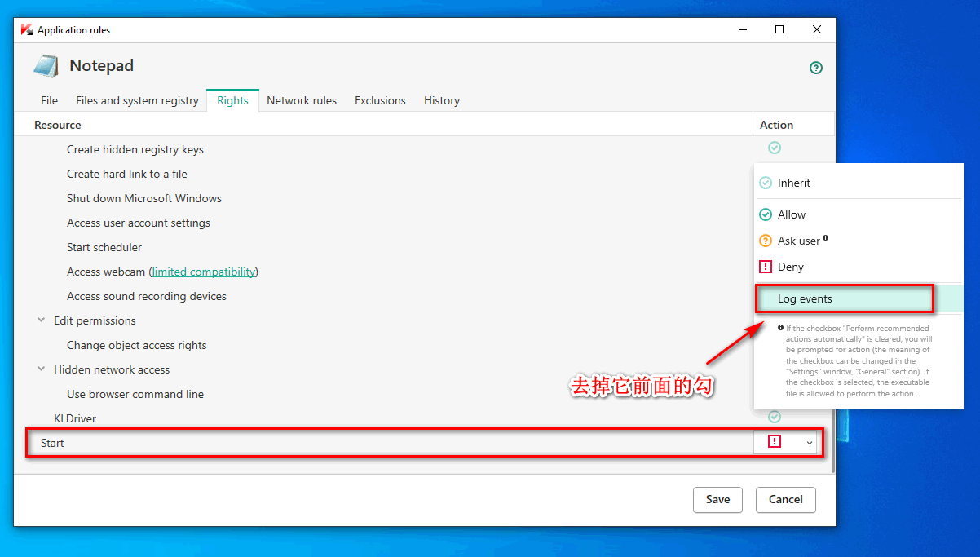Select the Start row label

click(52, 443)
